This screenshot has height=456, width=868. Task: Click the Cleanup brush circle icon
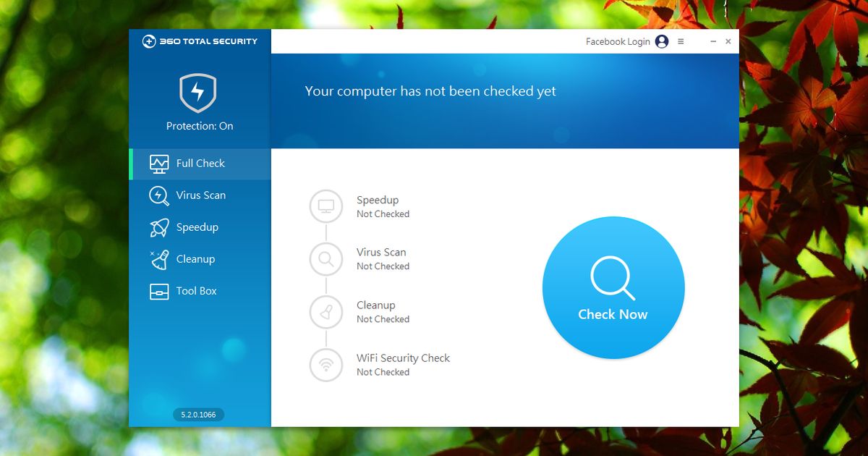tap(326, 312)
